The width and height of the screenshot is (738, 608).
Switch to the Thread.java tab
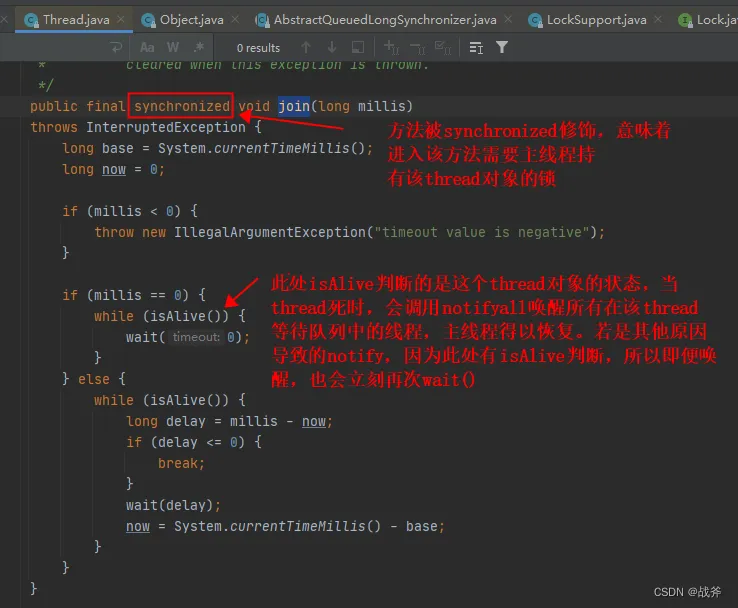[x=76, y=20]
